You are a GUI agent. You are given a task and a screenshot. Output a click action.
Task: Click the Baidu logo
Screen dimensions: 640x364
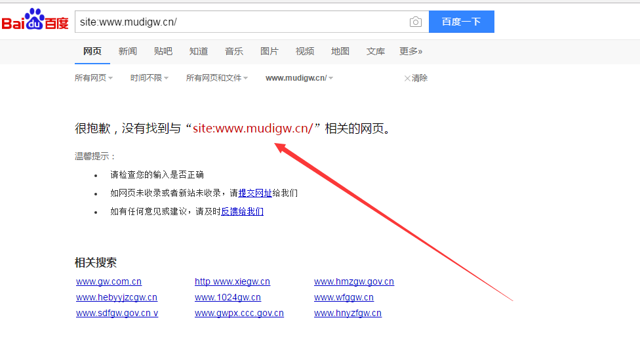35,20
